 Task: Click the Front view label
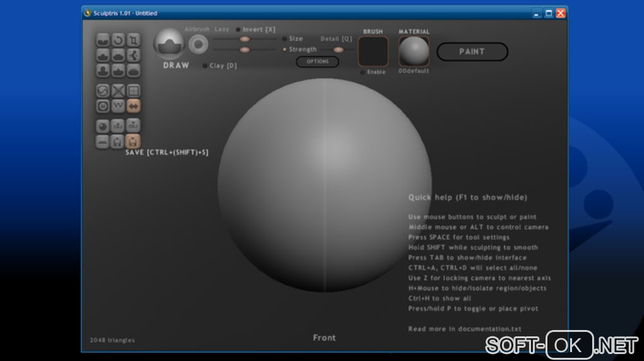pyautogui.click(x=324, y=338)
